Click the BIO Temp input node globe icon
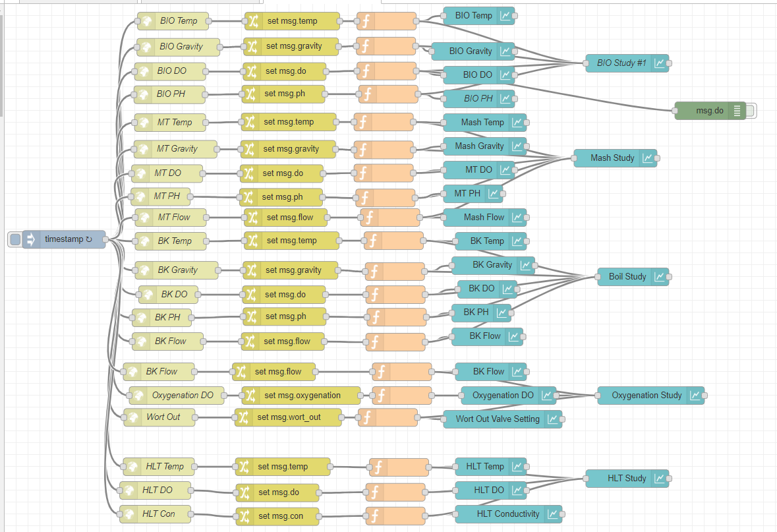 coord(146,21)
